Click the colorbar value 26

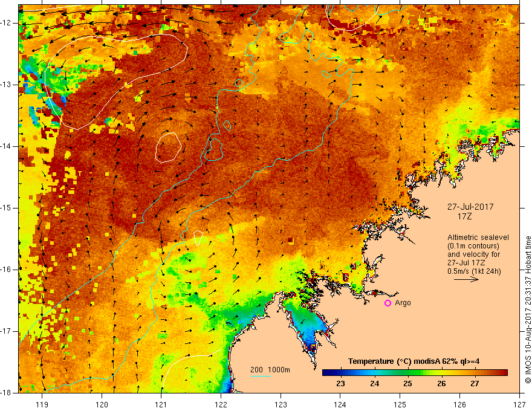point(441,384)
